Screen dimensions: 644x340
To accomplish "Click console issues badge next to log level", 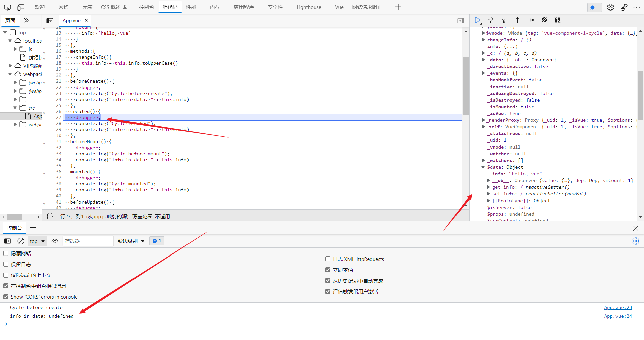I will click(157, 241).
